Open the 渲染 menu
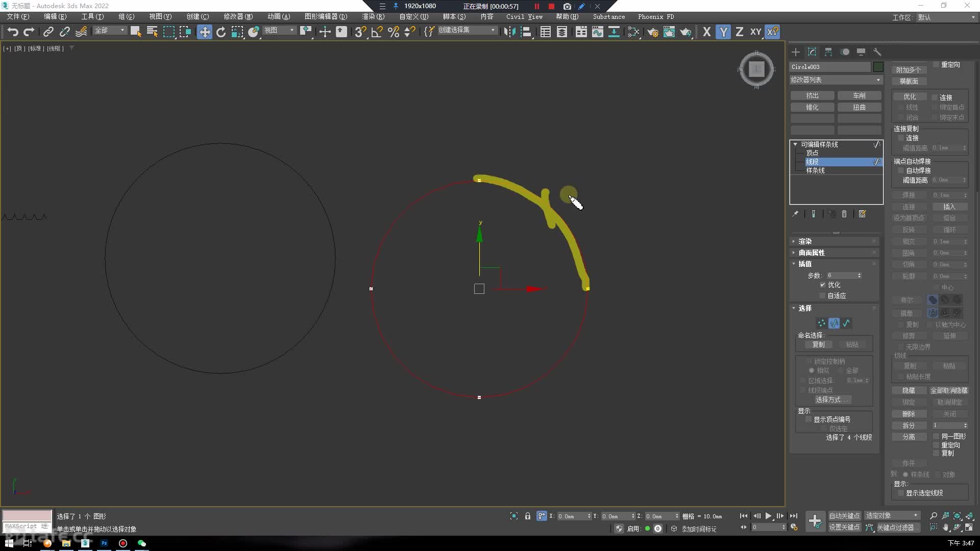 373,17
